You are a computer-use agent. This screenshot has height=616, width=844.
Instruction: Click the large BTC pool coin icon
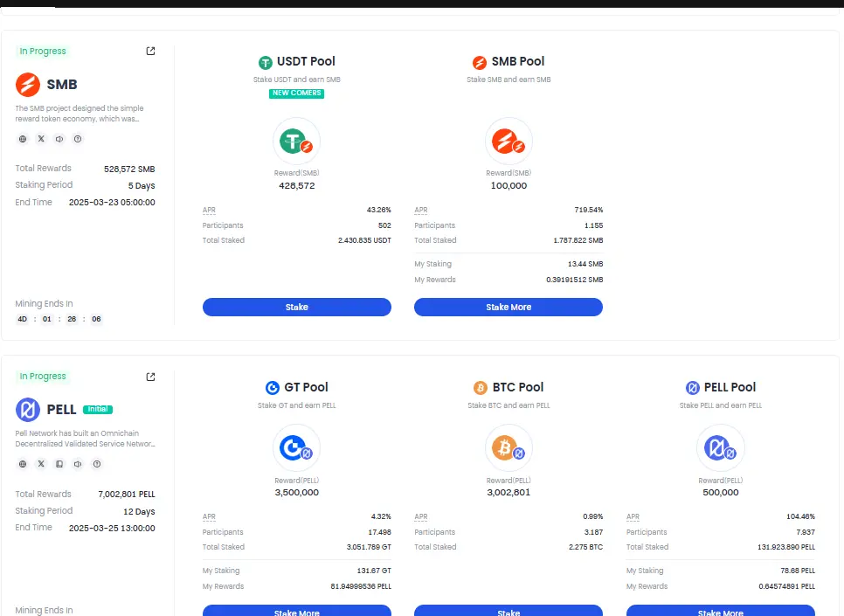508,448
